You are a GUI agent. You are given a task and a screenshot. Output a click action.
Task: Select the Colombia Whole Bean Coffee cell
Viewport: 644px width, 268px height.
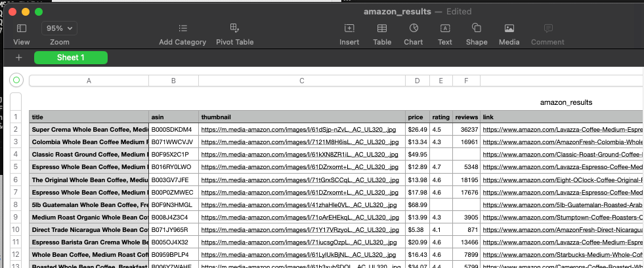pos(89,142)
